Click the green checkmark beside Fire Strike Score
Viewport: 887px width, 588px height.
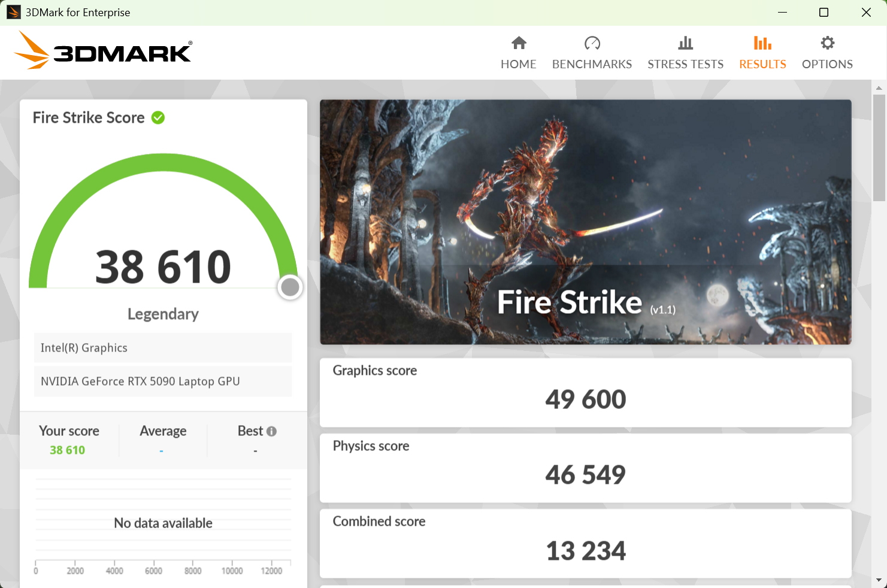tap(158, 117)
